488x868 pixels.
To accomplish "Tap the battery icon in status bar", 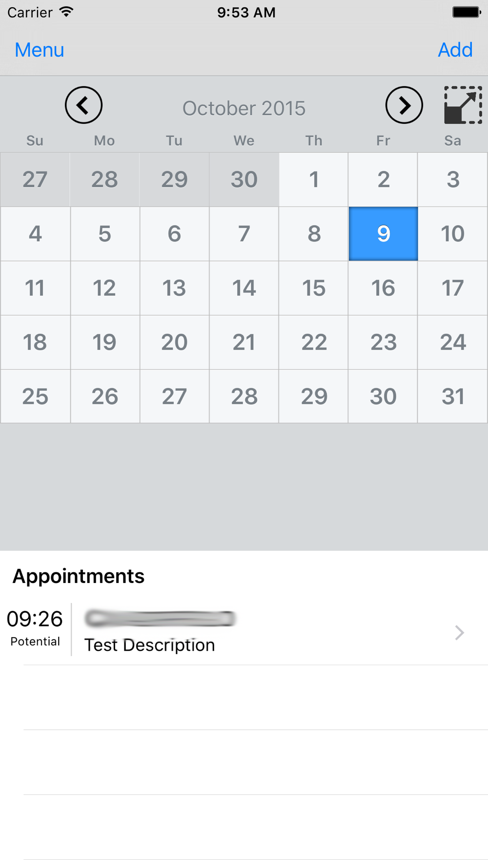I will 467,12.
